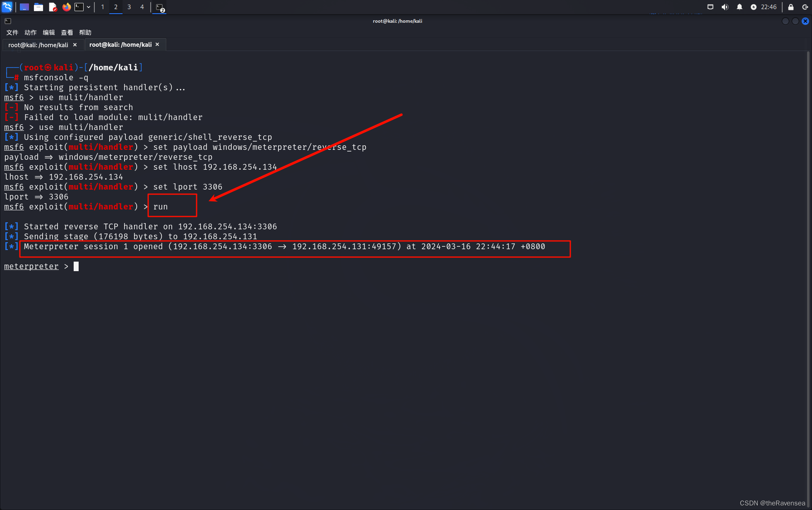
Task: Open the 查看 menu
Action: click(67, 33)
